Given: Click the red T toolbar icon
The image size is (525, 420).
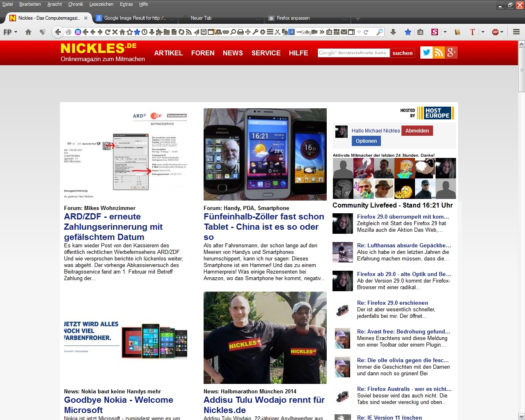Looking at the screenshot, I should pos(472,32).
